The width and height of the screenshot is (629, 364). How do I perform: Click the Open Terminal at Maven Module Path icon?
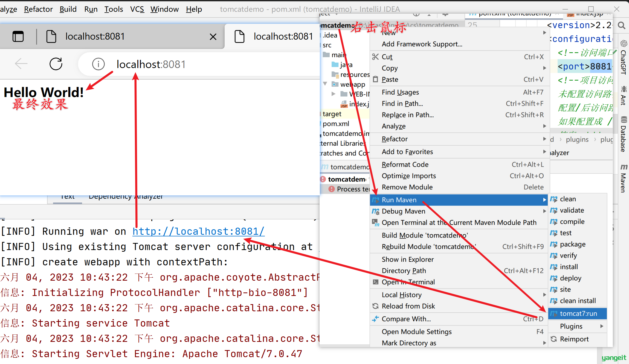pos(375,222)
